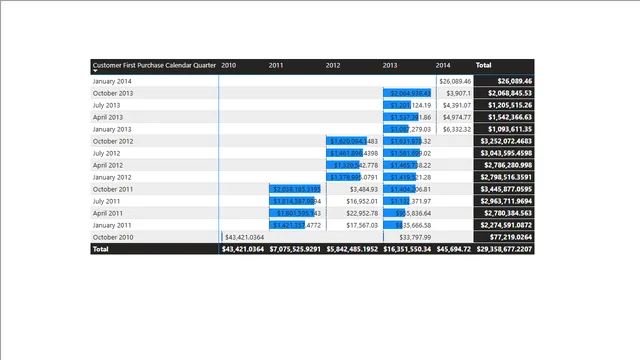Click the 2014 column total $45,694.72
The width and height of the screenshot is (640, 360).
point(454,249)
